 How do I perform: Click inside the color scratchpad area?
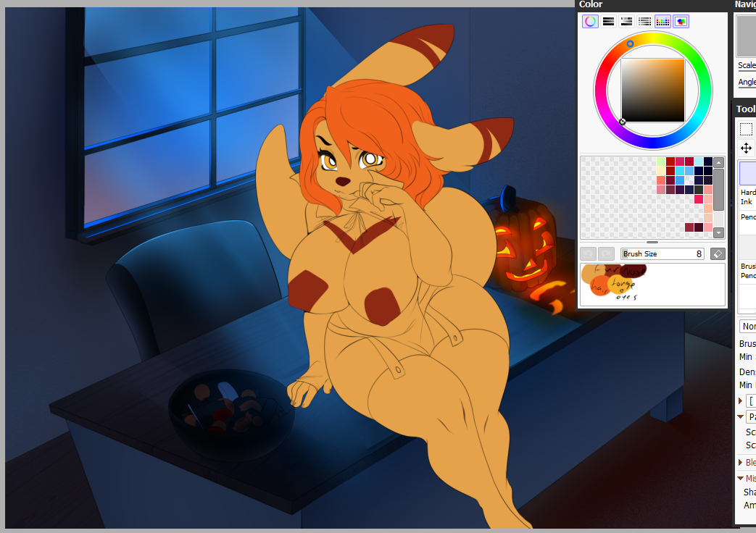tap(653, 285)
